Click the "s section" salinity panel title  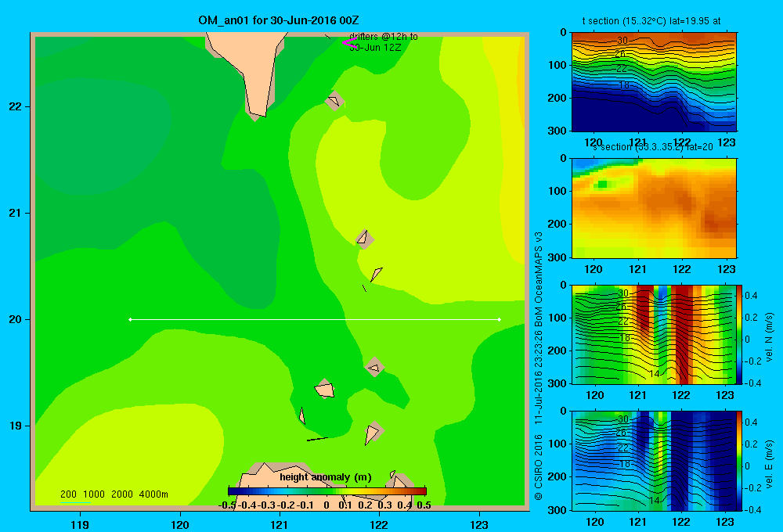[652, 147]
